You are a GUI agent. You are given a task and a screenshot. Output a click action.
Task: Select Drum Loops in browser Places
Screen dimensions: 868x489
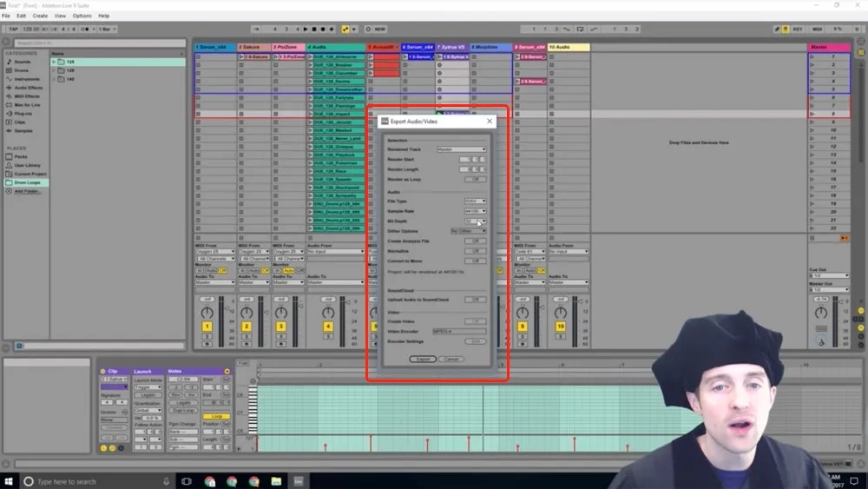pos(27,182)
